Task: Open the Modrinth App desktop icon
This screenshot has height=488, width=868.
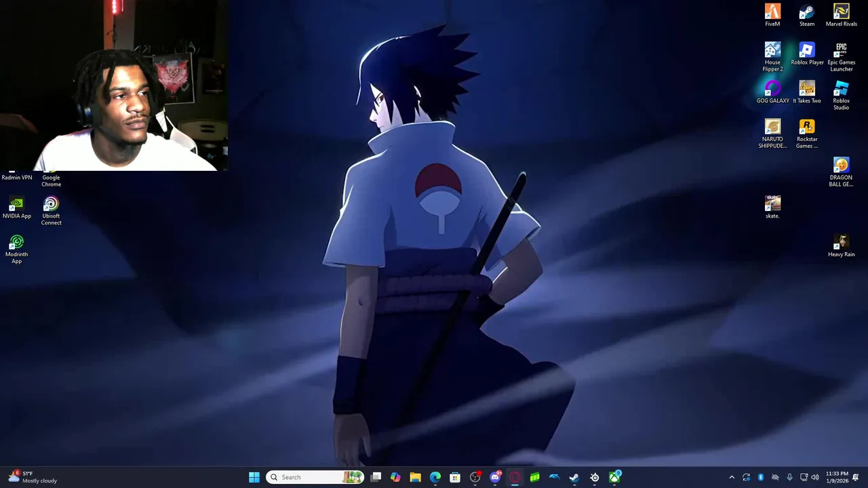Action: pyautogui.click(x=17, y=249)
